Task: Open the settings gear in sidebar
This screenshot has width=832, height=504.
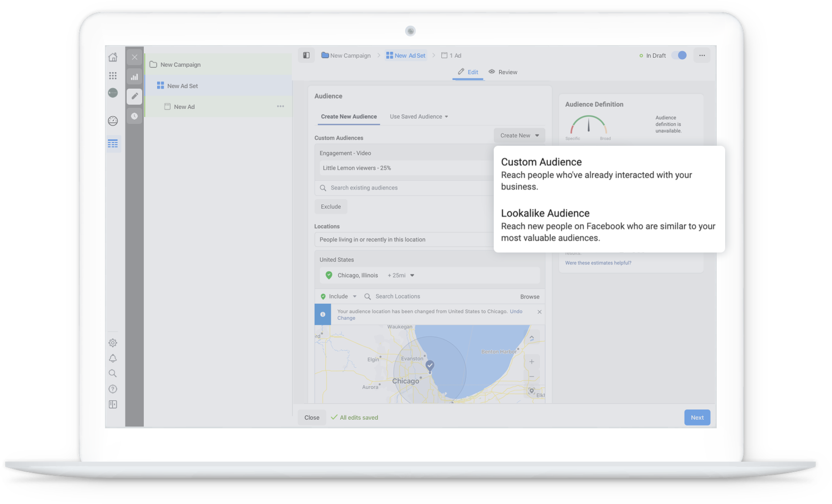Action: (x=113, y=343)
